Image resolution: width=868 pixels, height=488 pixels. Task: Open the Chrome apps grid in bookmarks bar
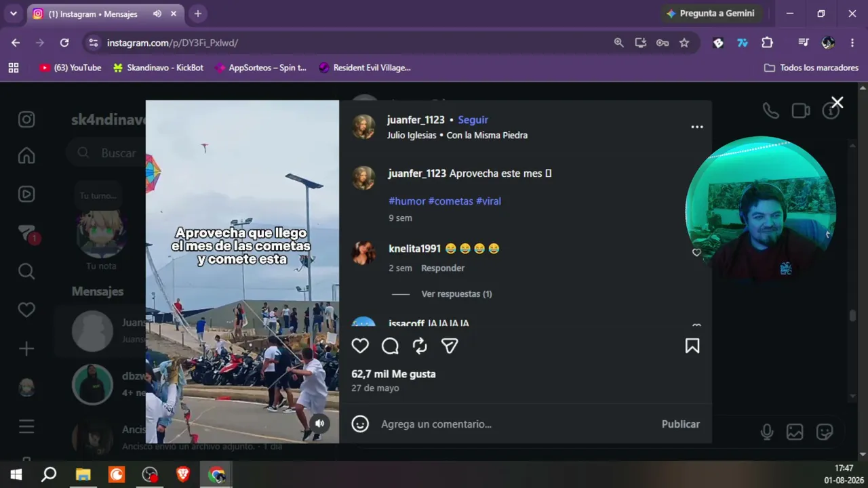tap(14, 68)
